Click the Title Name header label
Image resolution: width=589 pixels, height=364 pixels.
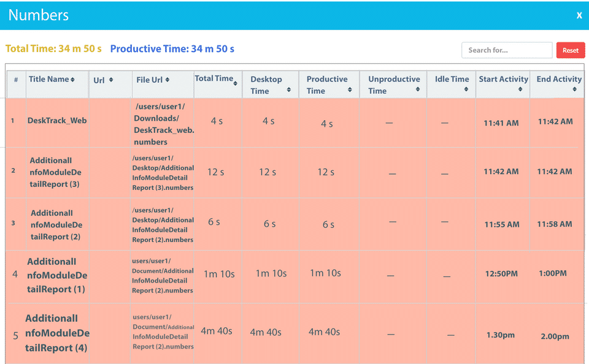48,79
